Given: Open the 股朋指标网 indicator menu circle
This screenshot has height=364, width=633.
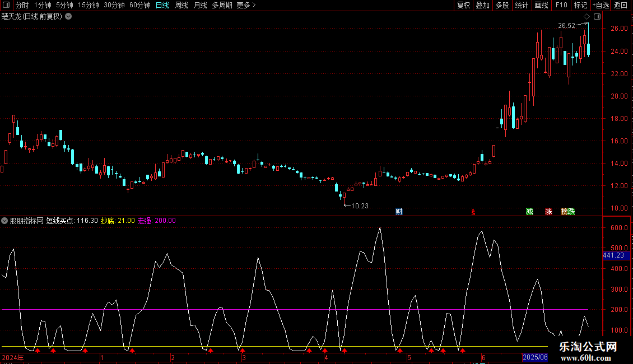Looking at the screenshot, I should 4,221.
